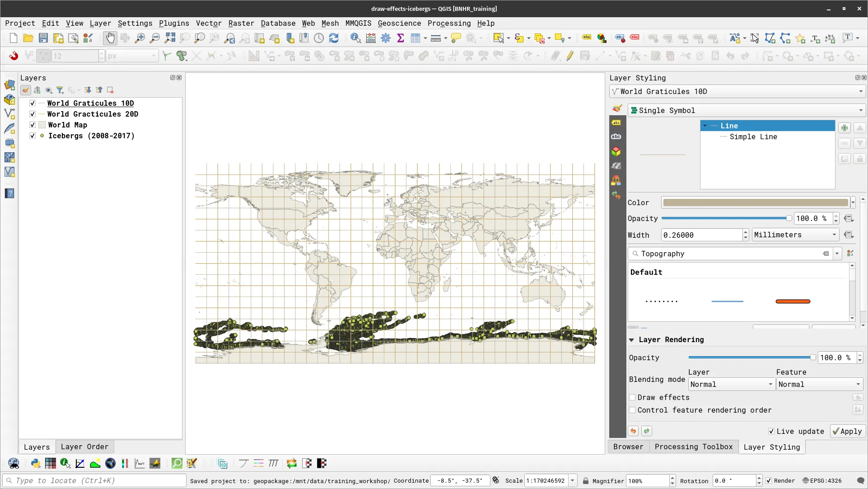Collapse the Layer Rendering section
Screen dimensions: 868x489
pyautogui.click(x=631, y=340)
